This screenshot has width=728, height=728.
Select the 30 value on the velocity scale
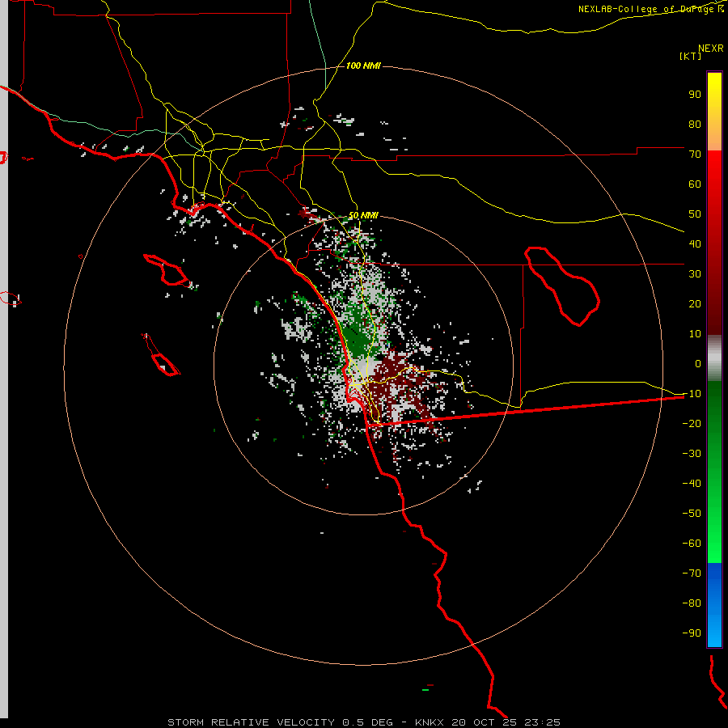coord(695,274)
